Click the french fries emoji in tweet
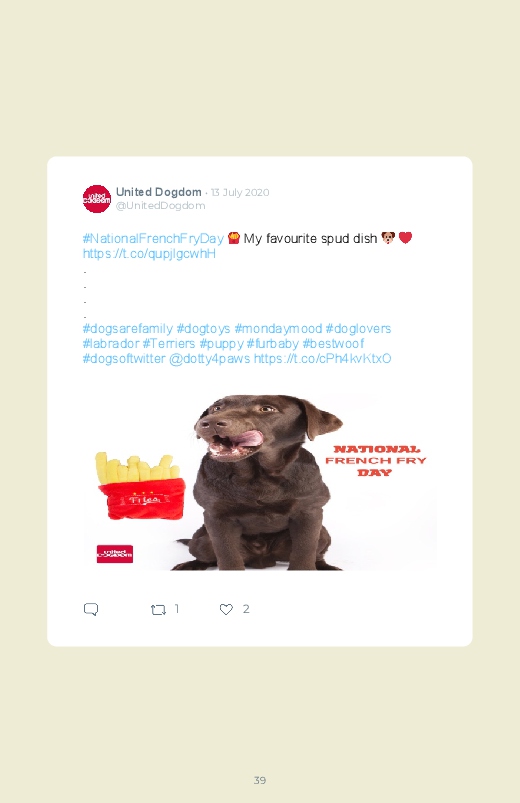The height and width of the screenshot is (803, 520). pyautogui.click(x=234, y=238)
